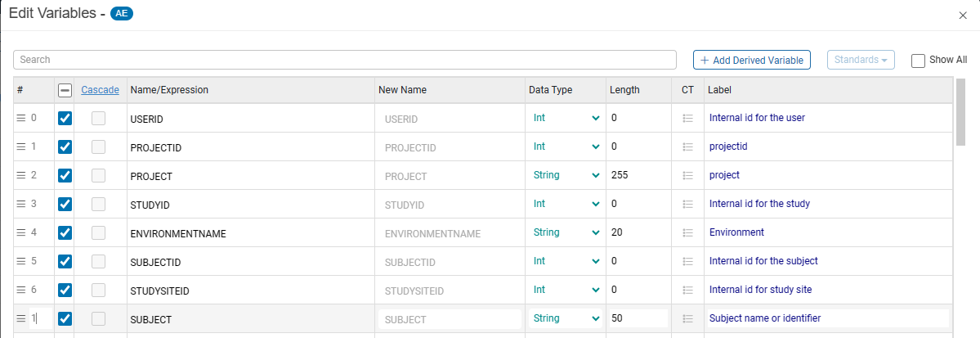This screenshot has width=980, height=338.
Task: Enable Cascade checkbox for PROJECT
Action: pos(98,175)
